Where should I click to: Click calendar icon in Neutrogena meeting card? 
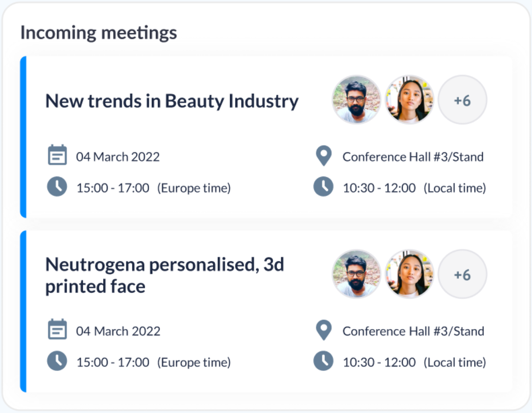tap(57, 330)
